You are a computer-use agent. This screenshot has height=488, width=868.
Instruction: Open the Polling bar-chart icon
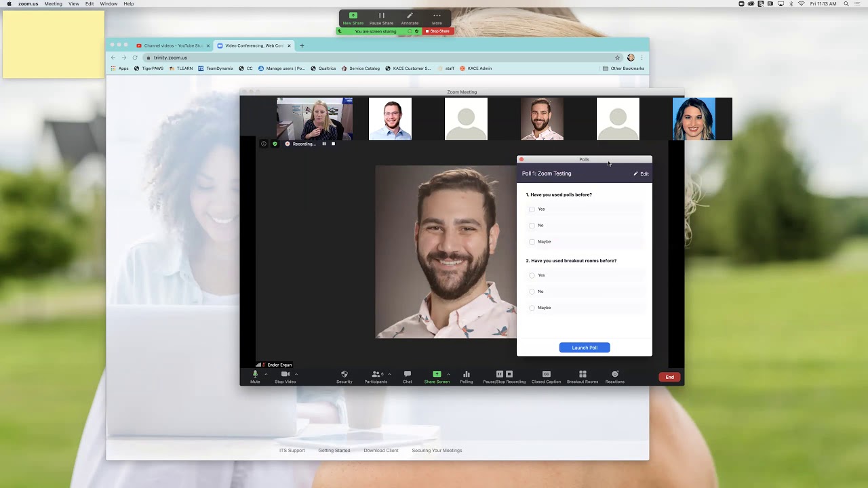[x=467, y=374]
